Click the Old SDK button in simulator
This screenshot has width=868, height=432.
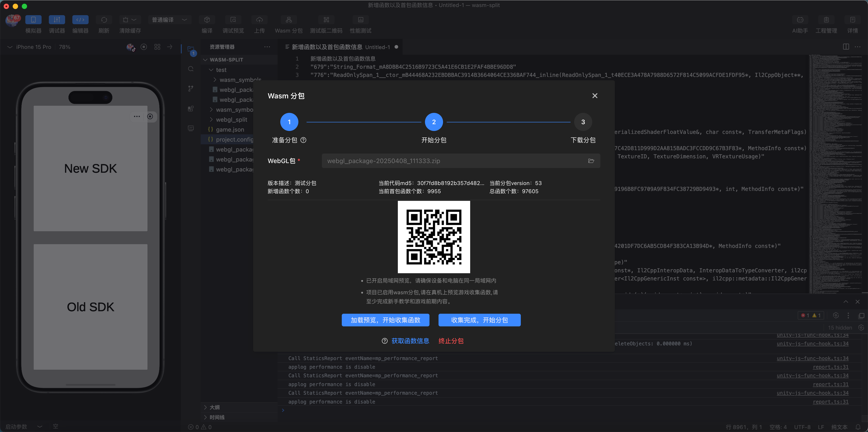(90, 307)
